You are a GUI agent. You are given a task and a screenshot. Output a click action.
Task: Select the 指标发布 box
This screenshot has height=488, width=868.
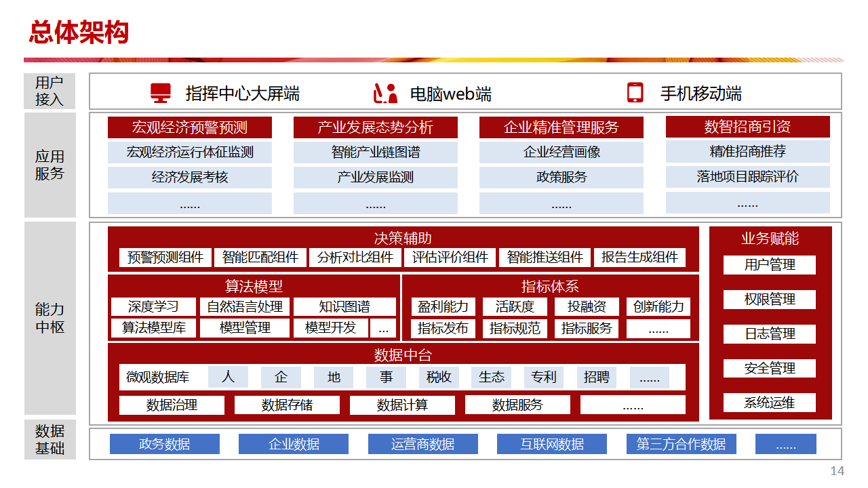443,329
